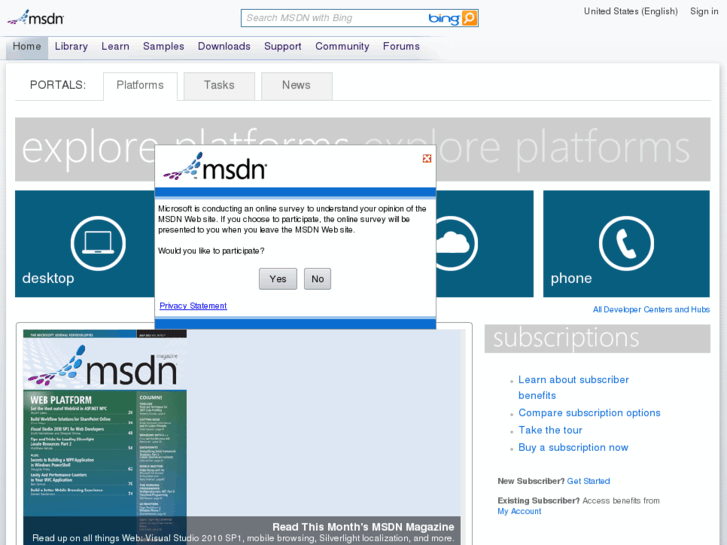Open the Privacy Statement link
This screenshot has width=727, height=545.
point(193,306)
